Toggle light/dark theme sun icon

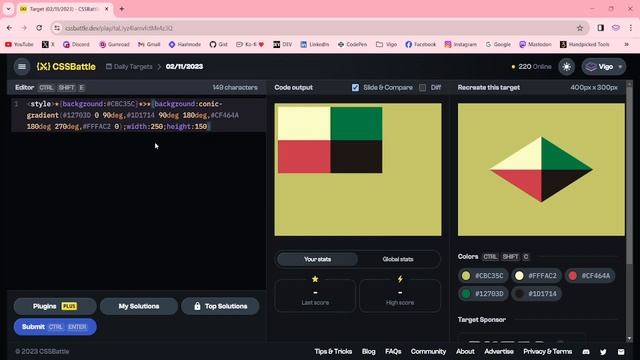point(567,67)
